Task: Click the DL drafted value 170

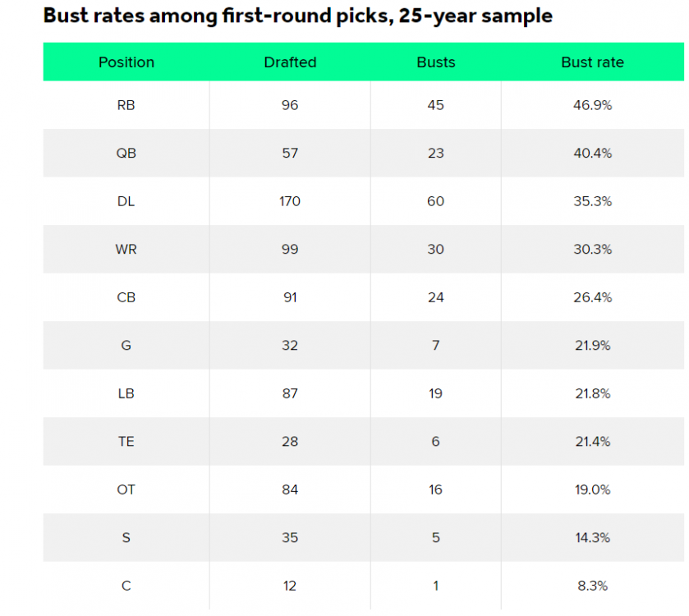Action: pyautogui.click(x=290, y=201)
